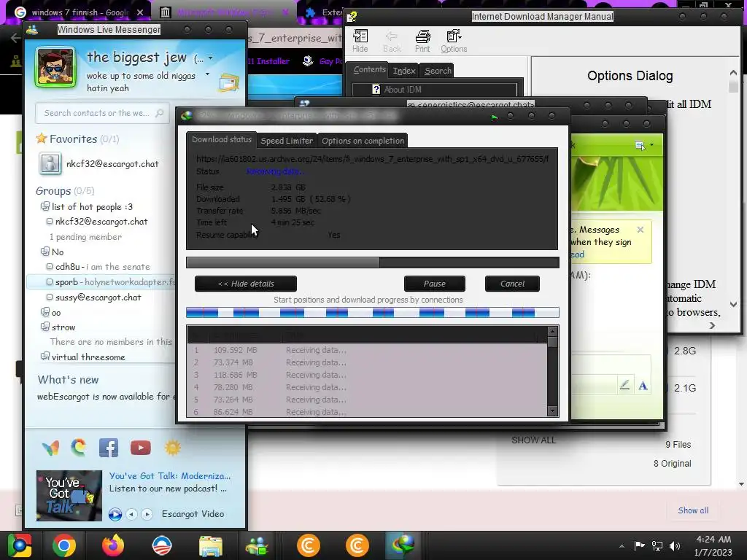Open Windows Live Messenger from the taskbar
This screenshot has width=747, height=560.
coord(258,546)
